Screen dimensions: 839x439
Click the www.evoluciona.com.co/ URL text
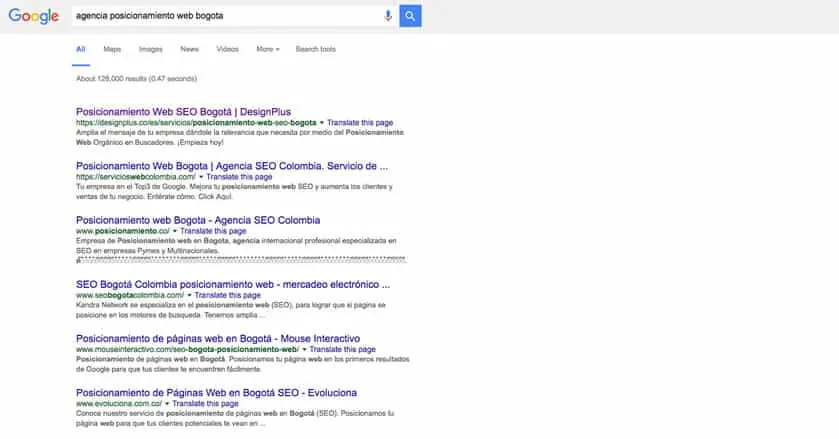pos(119,404)
